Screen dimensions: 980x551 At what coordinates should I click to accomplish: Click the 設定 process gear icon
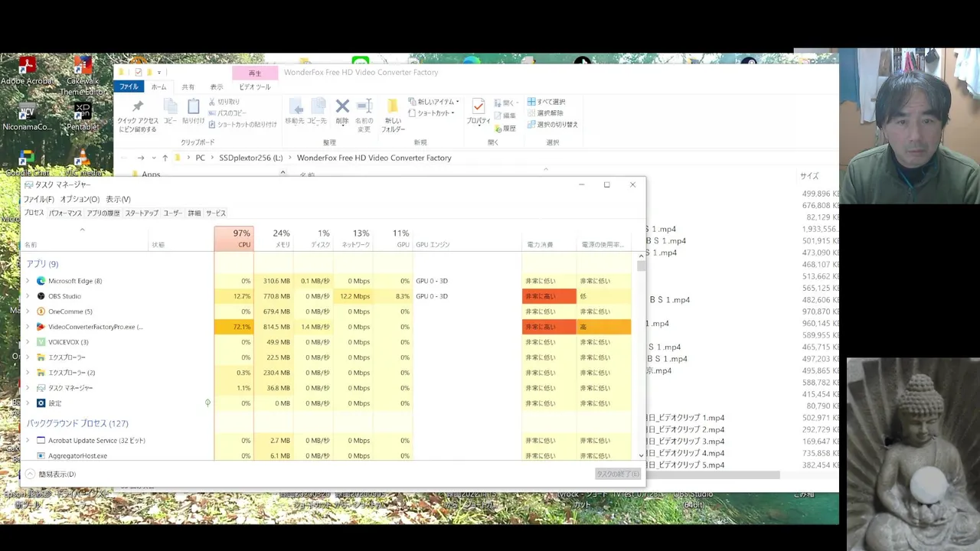tap(41, 403)
